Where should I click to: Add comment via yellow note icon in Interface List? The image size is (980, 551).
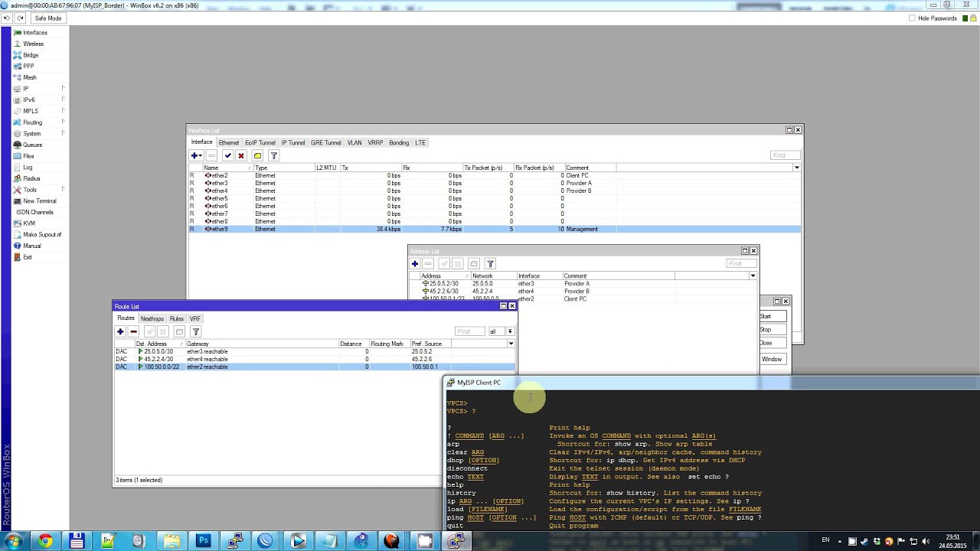click(257, 155)
